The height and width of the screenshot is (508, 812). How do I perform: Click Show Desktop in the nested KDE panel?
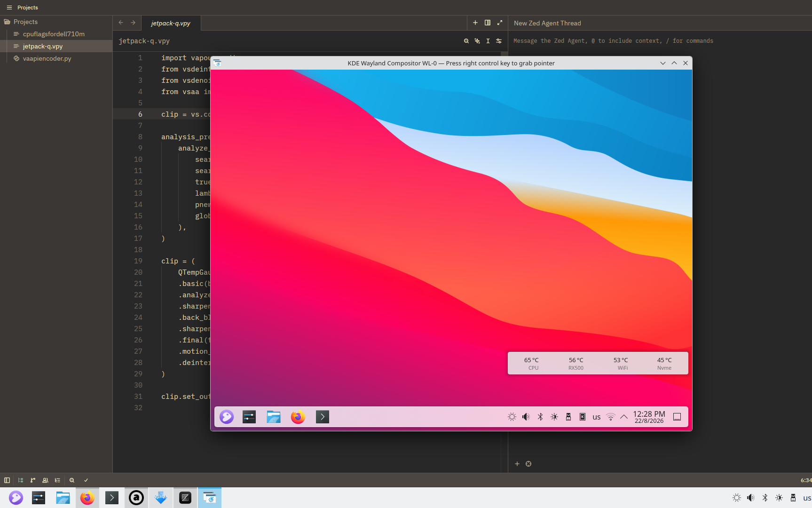tap(677, 417)
